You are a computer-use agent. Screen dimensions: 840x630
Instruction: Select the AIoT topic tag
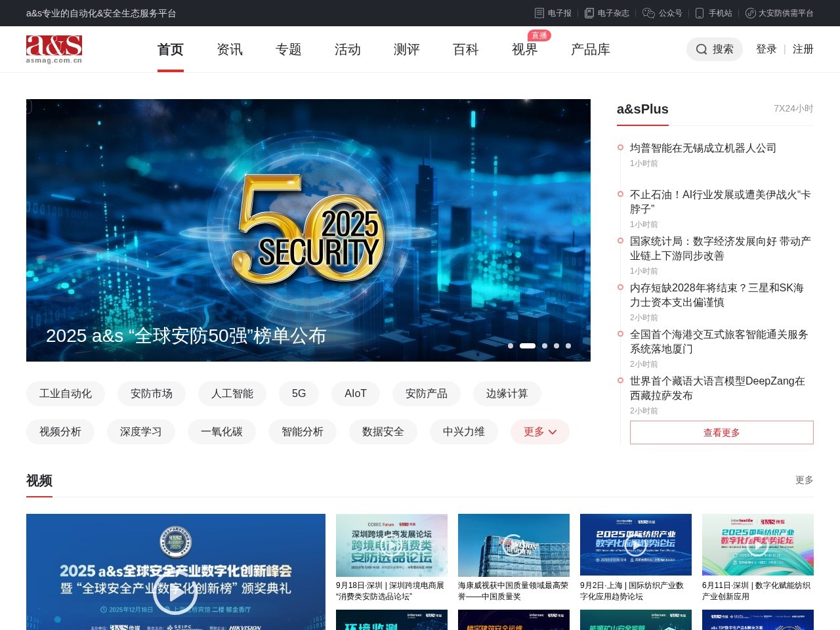pyautogui.click(x=355, y=394)
